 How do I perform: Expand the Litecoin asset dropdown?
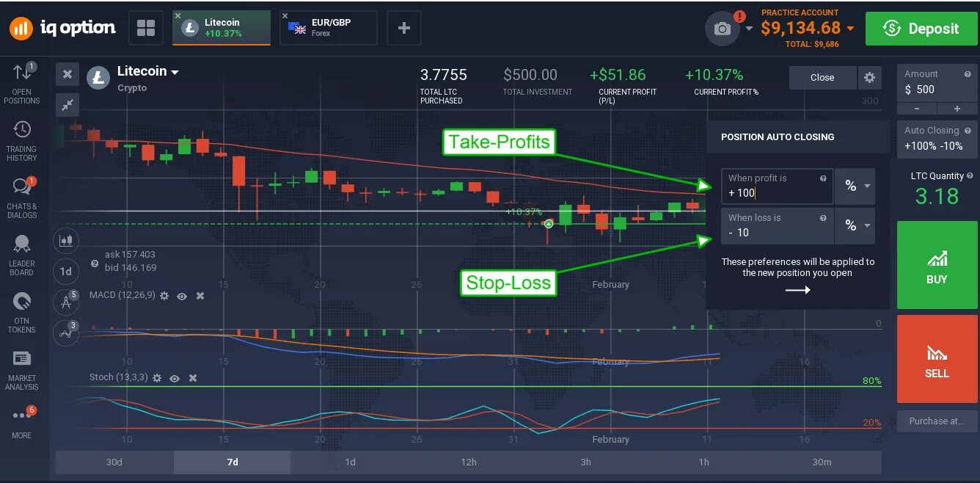pyautogui.click(x=175, y=72)
